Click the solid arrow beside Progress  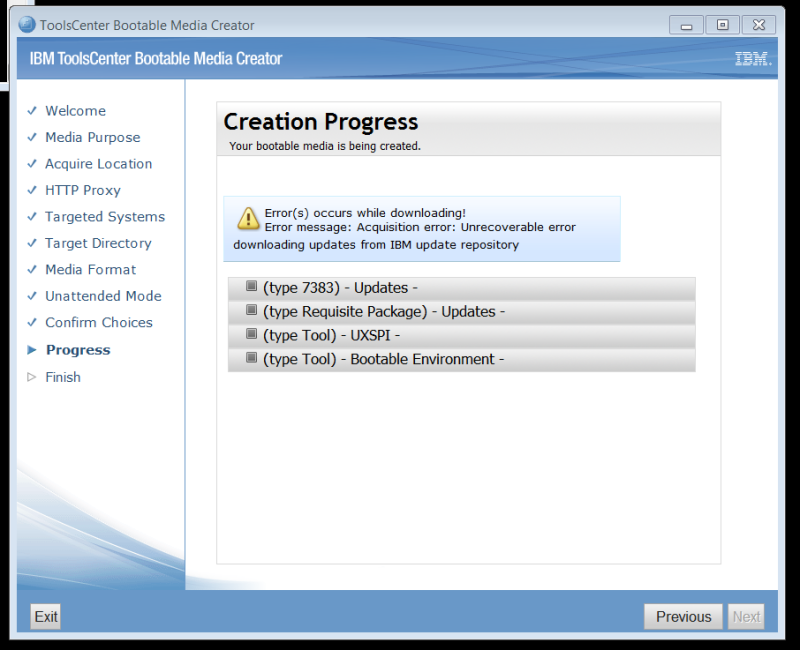pyautogui.click(x=32, y=350)
